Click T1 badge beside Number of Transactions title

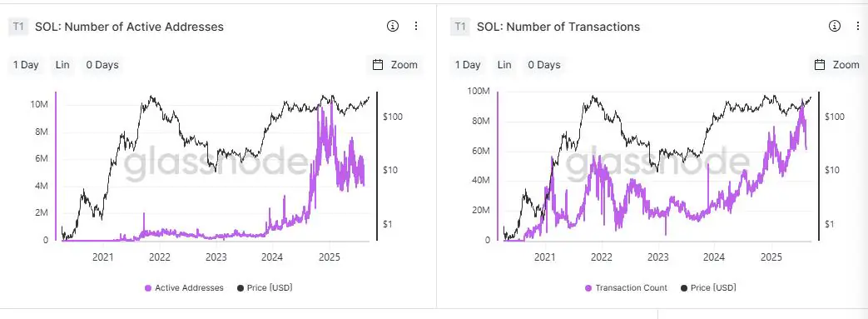(x=460, y=27)
